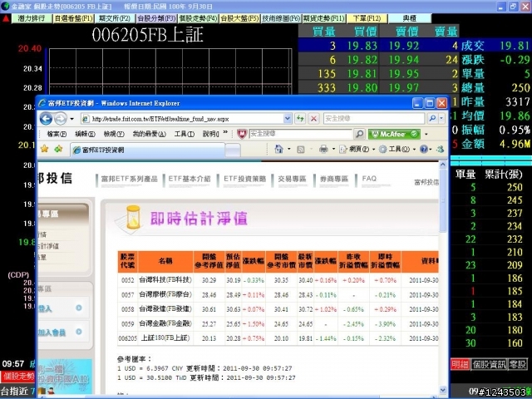Click the green McAfee status button

pyautogui.click(x=394, y=134)
